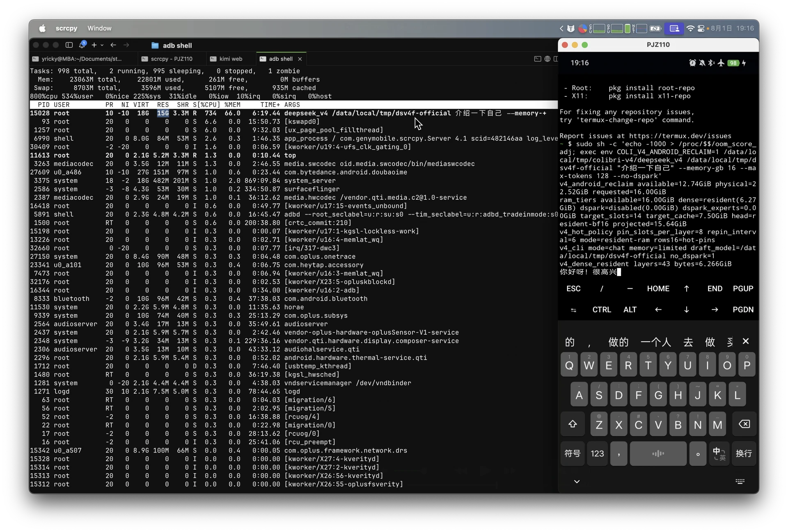Tap the left arrow extra key
The image size is (788, 532).
point(658,309)
